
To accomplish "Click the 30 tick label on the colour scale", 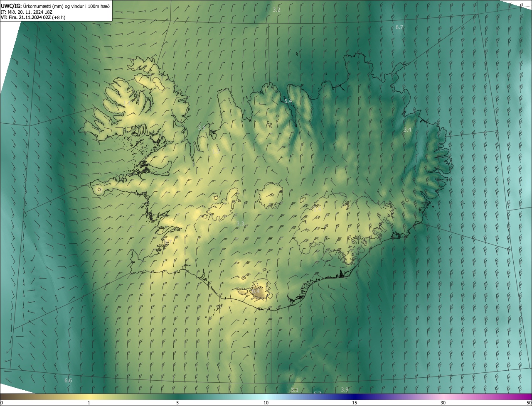I will [443, 403].
